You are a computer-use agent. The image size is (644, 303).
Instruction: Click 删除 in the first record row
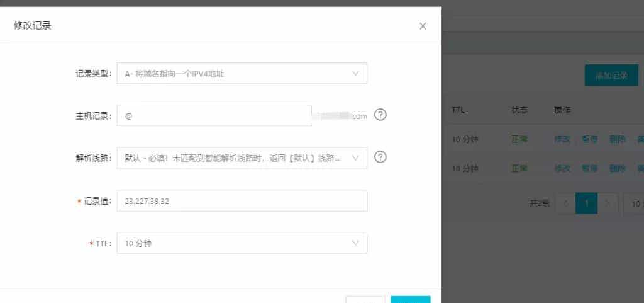point(618,140)
